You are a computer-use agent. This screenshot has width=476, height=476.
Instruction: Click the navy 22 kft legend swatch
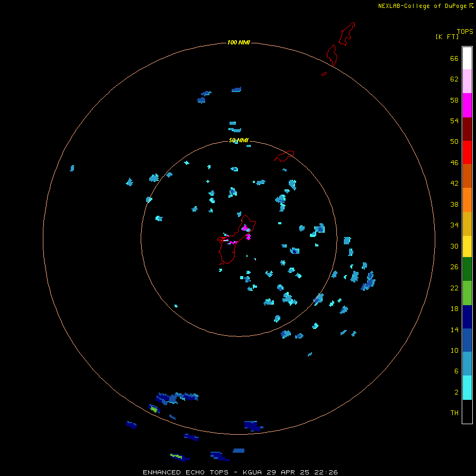[467, 317]
